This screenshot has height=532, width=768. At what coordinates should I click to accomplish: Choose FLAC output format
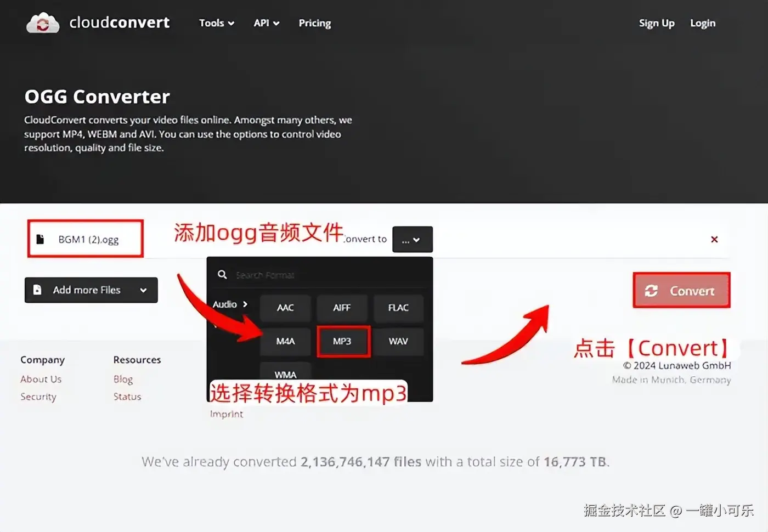[398, 308]
